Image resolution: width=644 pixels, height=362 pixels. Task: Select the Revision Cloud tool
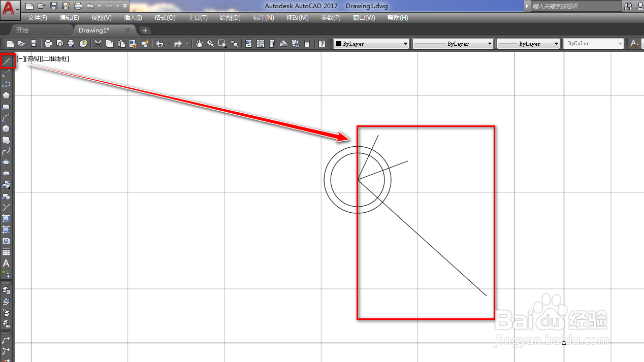[x=7, y=140]
